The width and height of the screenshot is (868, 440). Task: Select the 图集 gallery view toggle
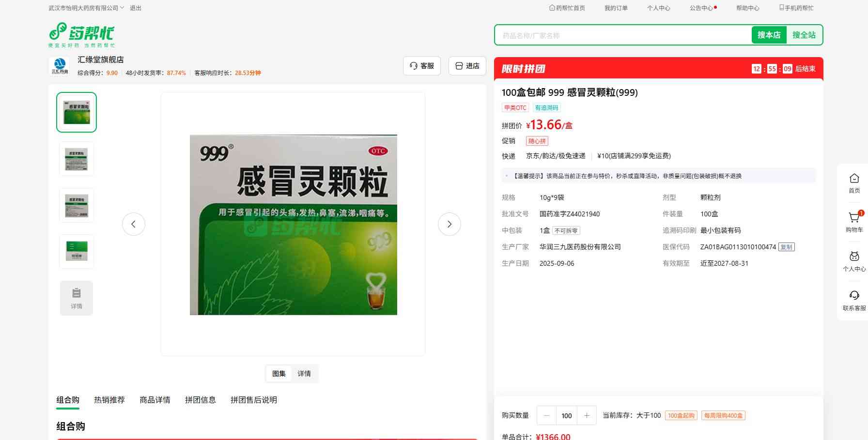(x=279, y=374)
